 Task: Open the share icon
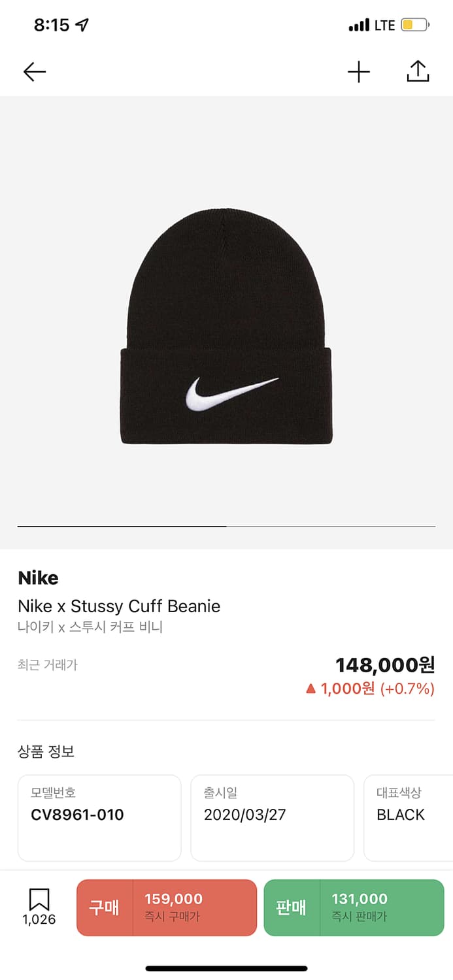click(418, 71)
